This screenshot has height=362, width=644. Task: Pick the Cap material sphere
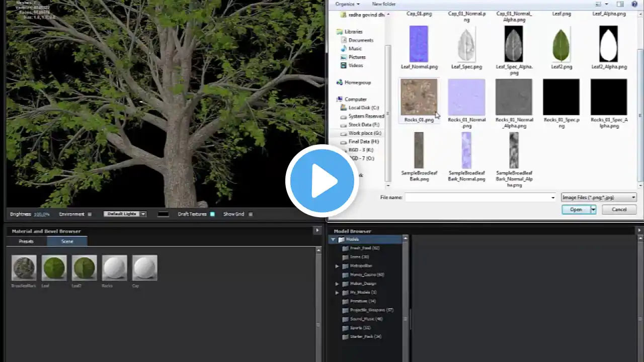pyautogui.click(x=144, y=267)
